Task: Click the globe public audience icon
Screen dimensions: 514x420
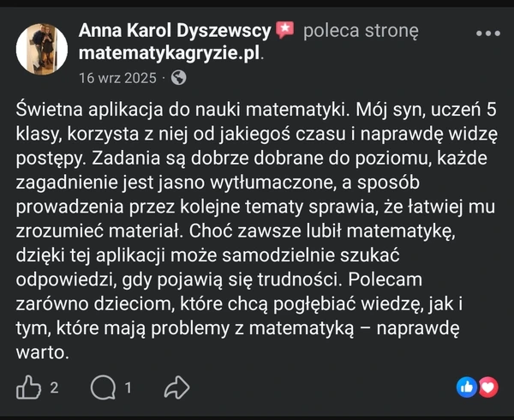Action: (x=179, y=78)
